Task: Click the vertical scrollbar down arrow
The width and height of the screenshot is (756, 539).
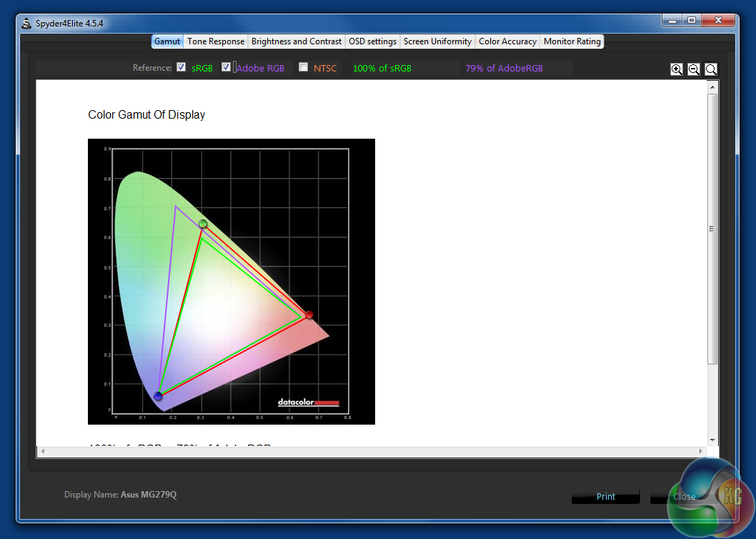Action: [x=712, y=440]
